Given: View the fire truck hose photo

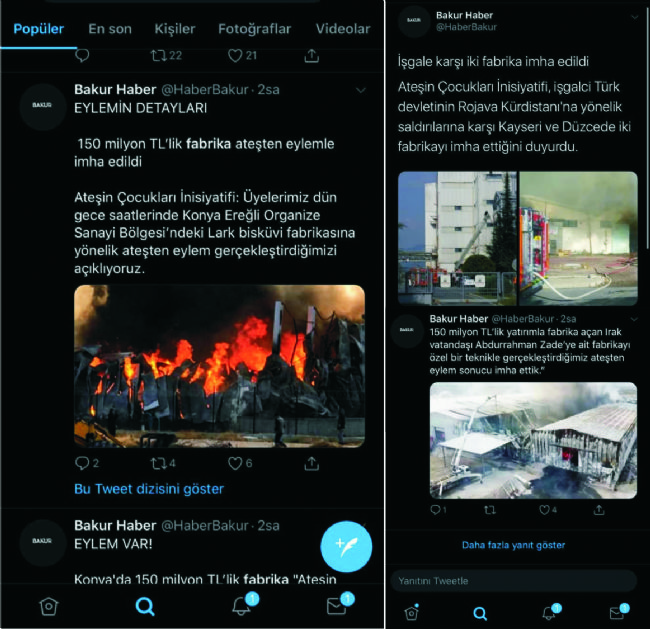Looking at the screenshot, I should click(578, 238).
